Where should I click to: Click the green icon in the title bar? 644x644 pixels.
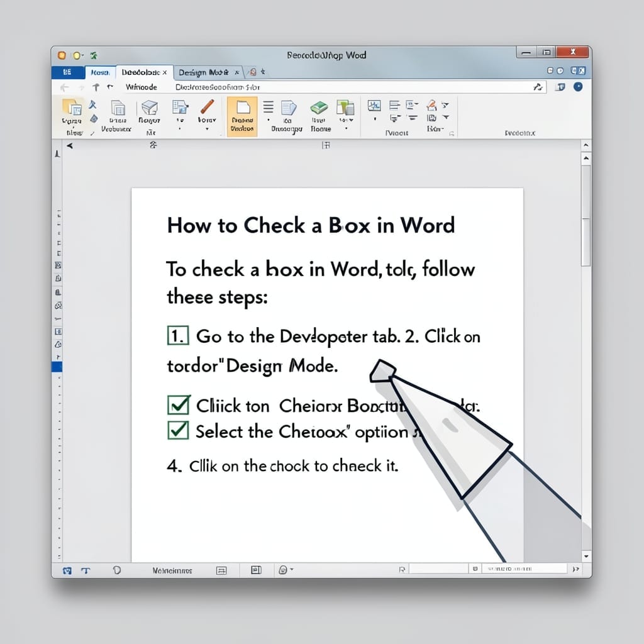[94, 55]
